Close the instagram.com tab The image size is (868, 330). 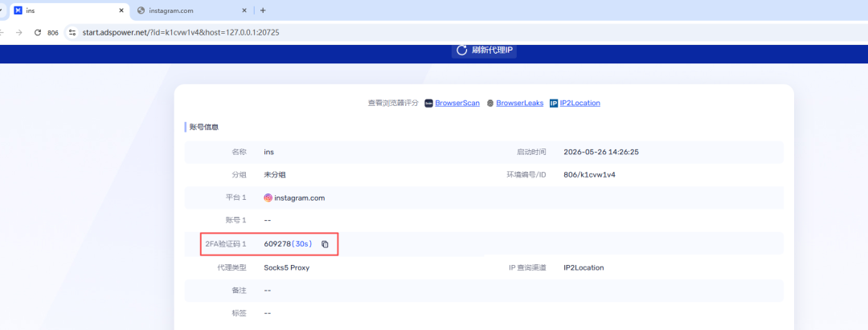[244, 10]
